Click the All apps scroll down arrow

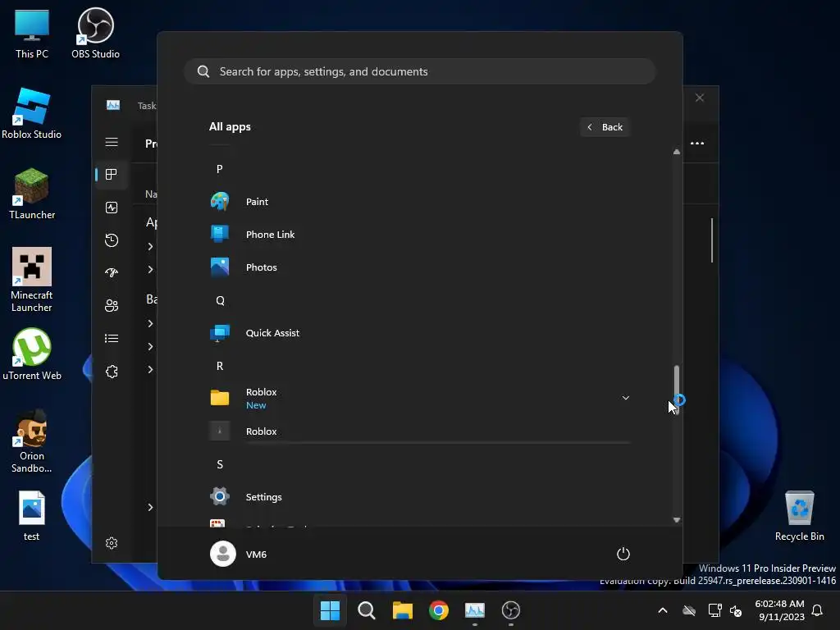pos(677,519)
